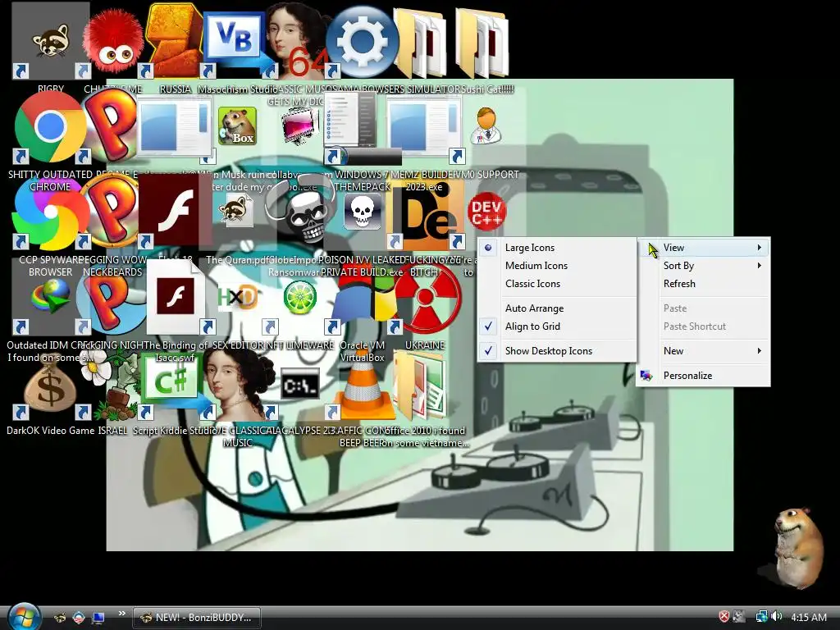The width and height of the screenshot is (840, 630).
Task: Uncheck Show Desktop Icons
Action: click(x=557, y=351)
